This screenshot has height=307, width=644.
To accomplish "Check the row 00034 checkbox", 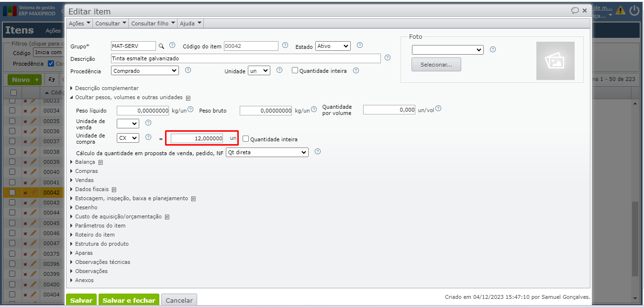I will [12, 111].
